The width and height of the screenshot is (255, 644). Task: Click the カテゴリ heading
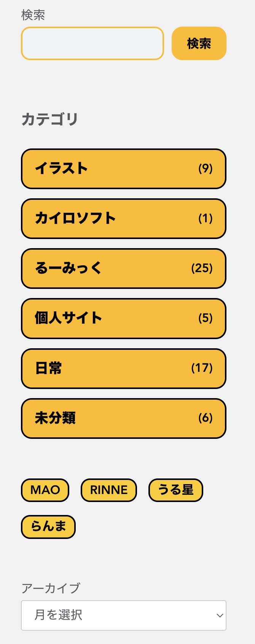pyautogui.click(x=50, y=119)
